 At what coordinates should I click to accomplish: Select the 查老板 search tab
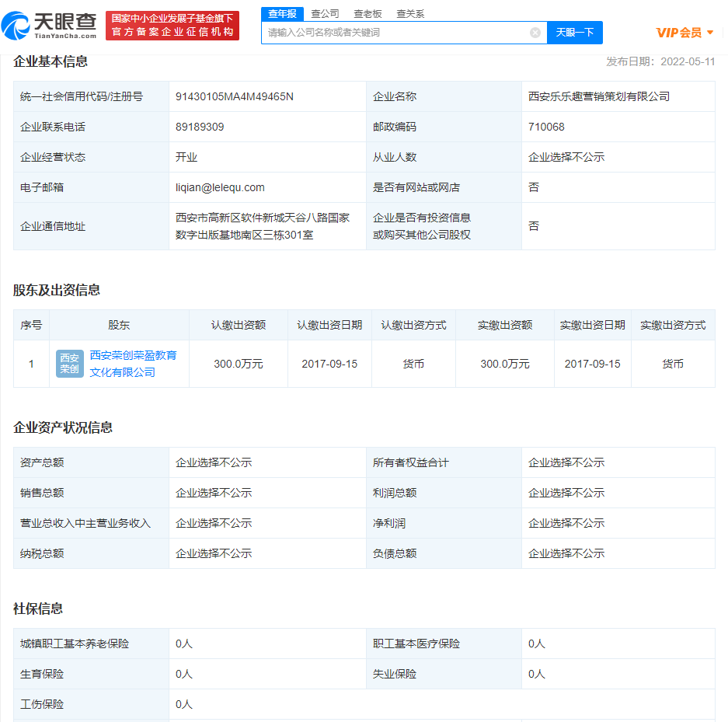click(x=367, y=14)
